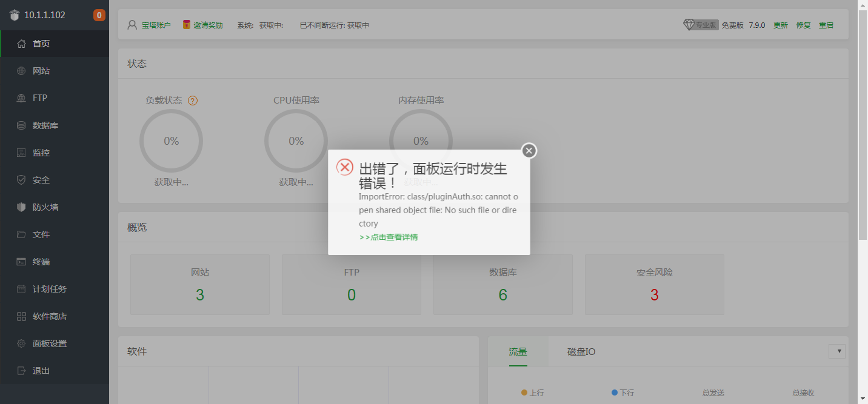Open the 文件 files sidebar item
This screenshot has height=404, width=868.
(55, 234)
